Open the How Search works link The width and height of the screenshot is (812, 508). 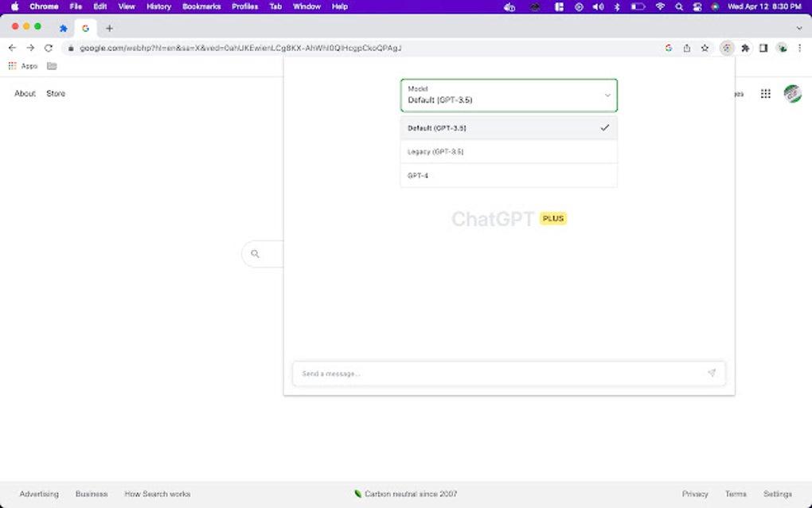(x=158, y=494)
